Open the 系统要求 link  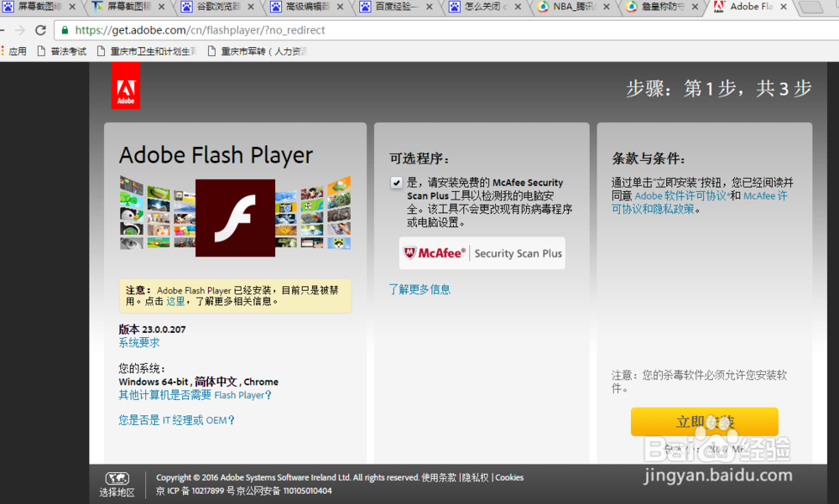tap(139, 342)
